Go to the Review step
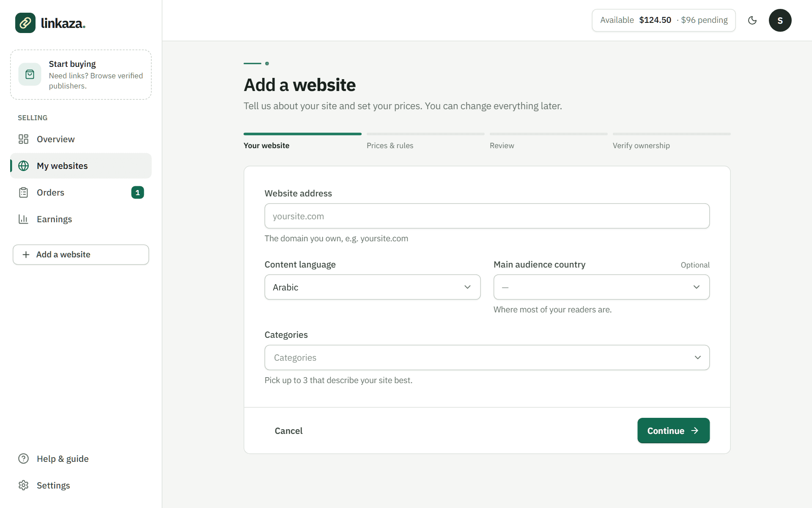Viewport: 812px width, 508px height. [x=549, y=141]
